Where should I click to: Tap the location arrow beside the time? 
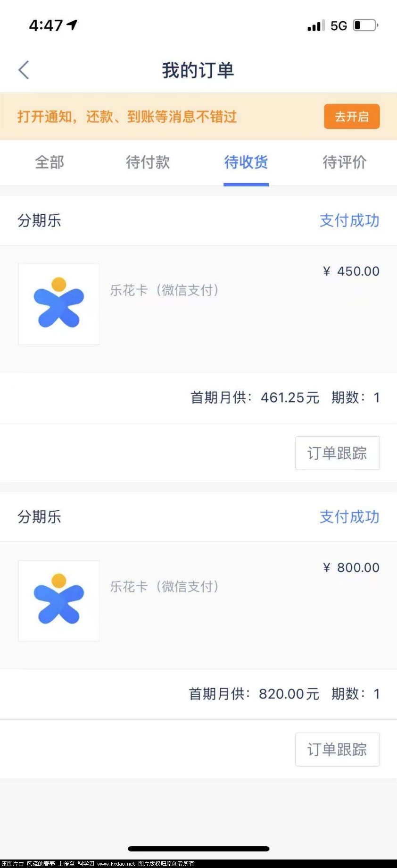tap(72, 25)
